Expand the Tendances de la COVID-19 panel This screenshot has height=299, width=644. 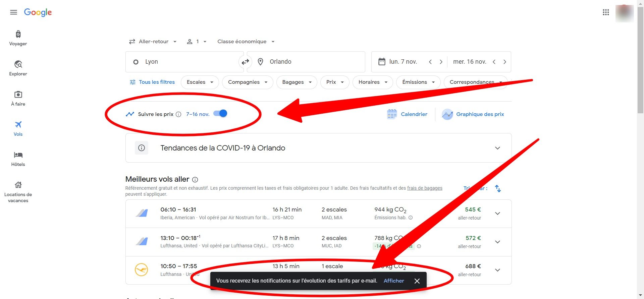497,148
